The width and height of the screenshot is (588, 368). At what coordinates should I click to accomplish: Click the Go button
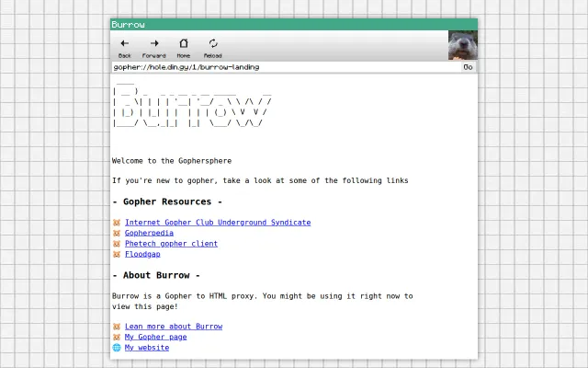pyautogui.click(x=468, y=67)
